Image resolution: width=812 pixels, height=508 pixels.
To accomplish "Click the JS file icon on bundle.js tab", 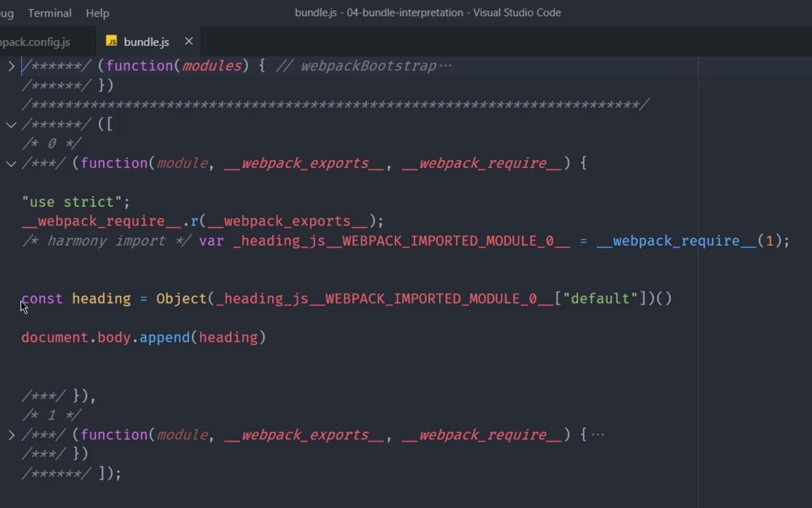I will [111, 41].
